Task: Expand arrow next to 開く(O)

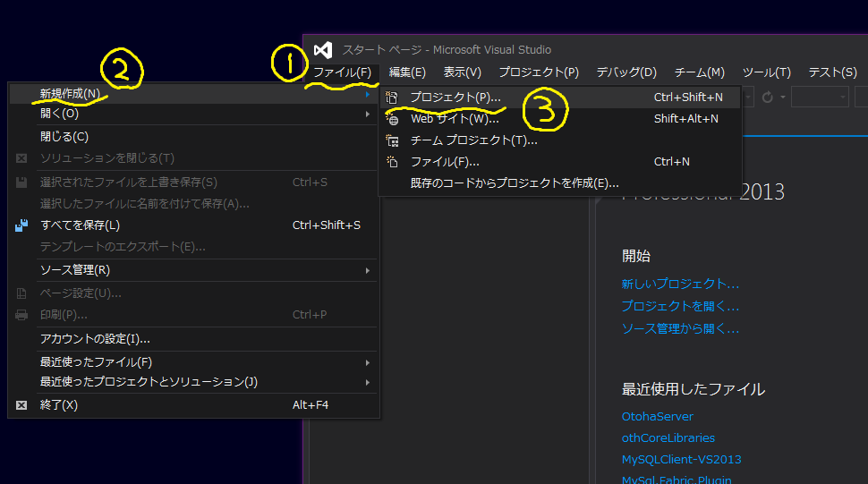Action: tap(368, 114)
